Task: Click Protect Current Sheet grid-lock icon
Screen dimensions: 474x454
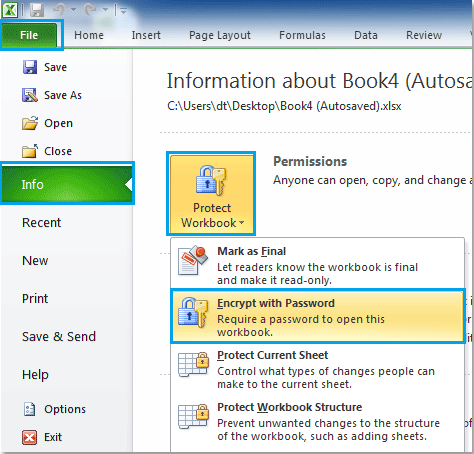Action: click(x=193, y=364)
